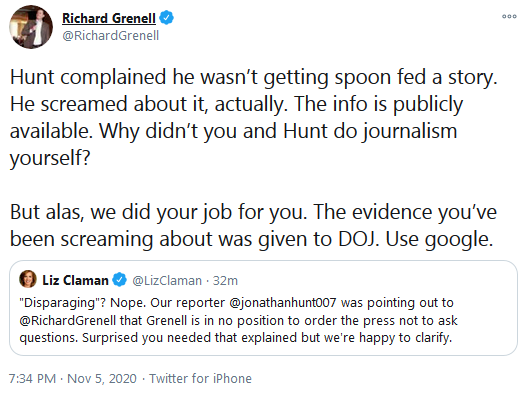
Task: Click the paragraph beginning "But alas"
Action: [x=253, y=226]
